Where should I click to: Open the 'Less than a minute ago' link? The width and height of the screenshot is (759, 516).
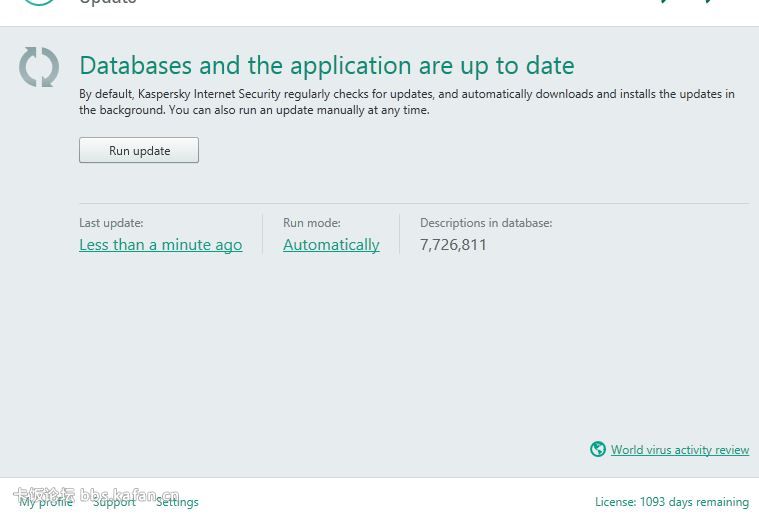coord(161,245)
